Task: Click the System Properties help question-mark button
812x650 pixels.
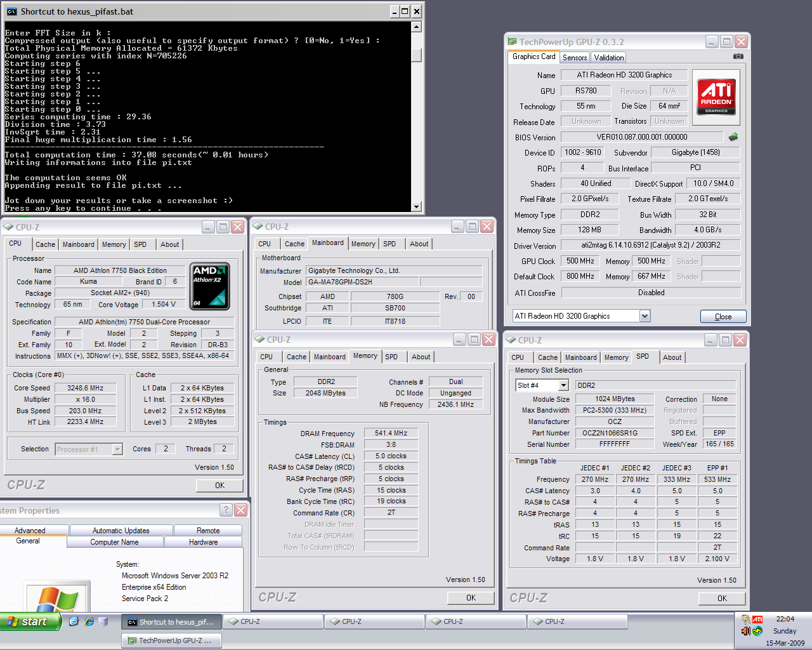Action: pos(226,510)
